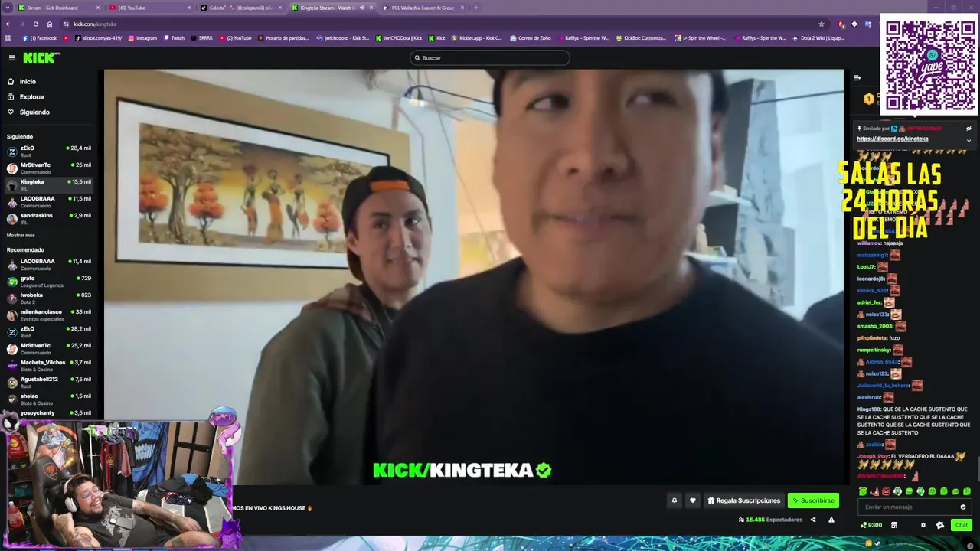The image size is (980, 551).
Task: Open MrStivenTc channel in Siguiendo list
Action: pos(49,168)
